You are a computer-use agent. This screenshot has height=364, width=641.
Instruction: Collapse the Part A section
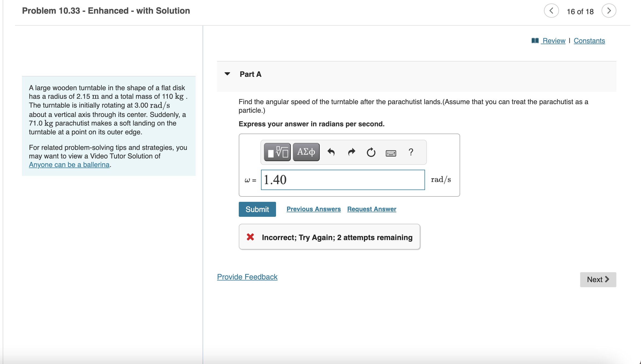point(227,74)
